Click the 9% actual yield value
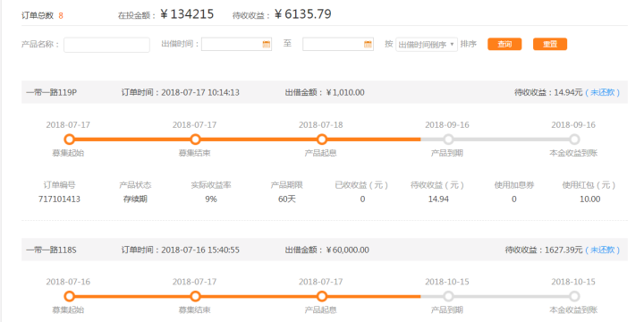 click(211, 199)
